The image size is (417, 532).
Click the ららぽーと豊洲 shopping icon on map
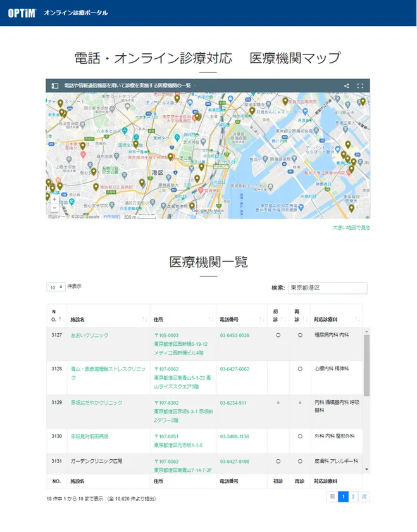click(x=338, y=149)
